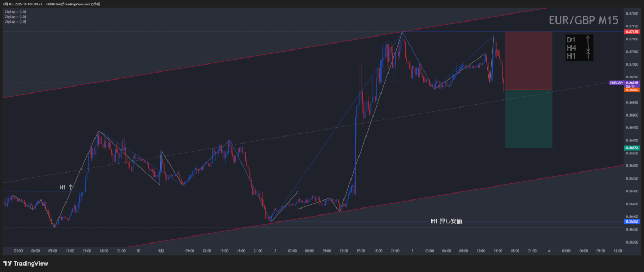
Task: Click the orange 0.86900 entry price label
Action: (x=632, y=90)
